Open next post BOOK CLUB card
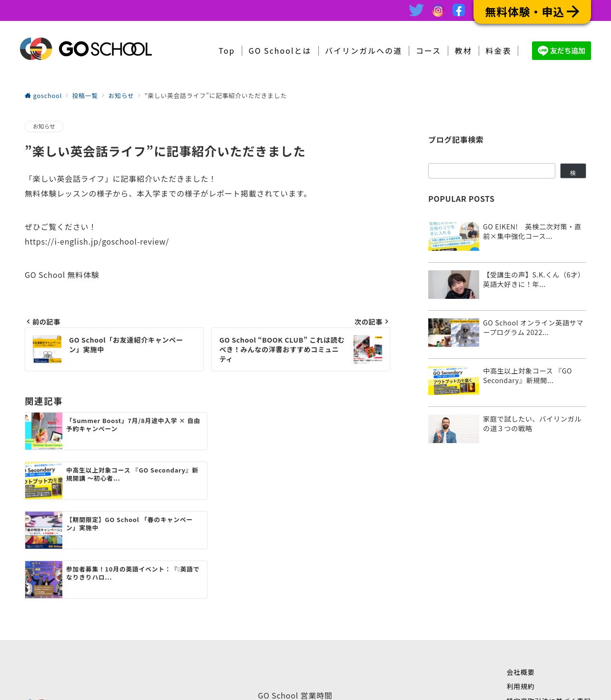This screenshot has height=700, width=611. 301,349
